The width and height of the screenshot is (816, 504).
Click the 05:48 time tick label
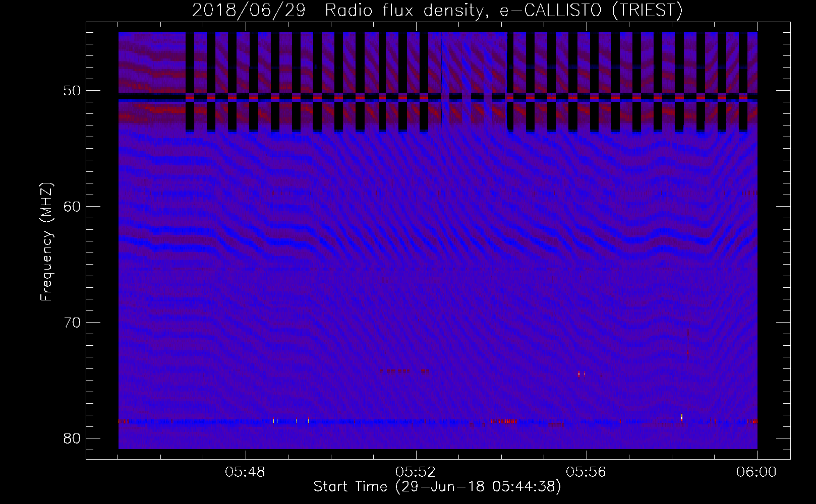point(246,472)
